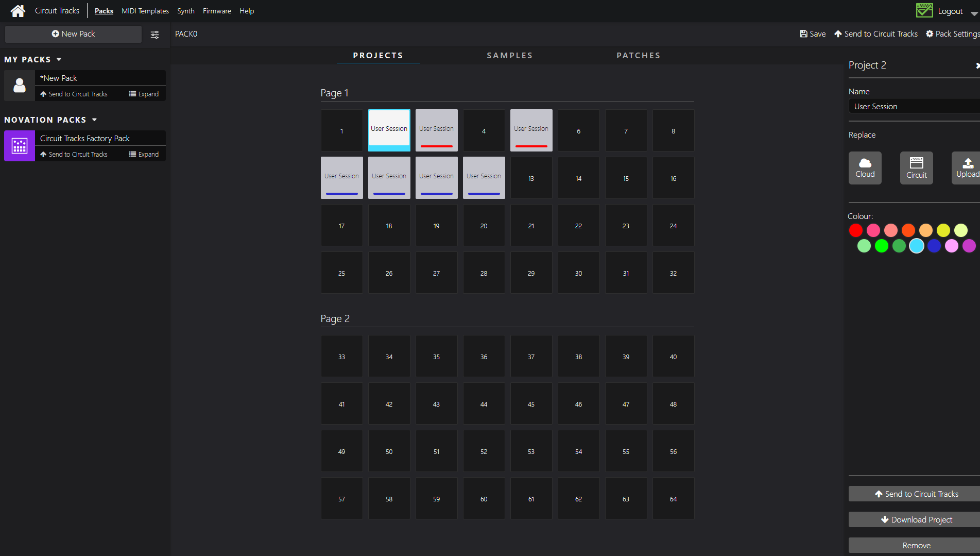Click the Home icon in top bar
The image size is (980, 556).
(x=18, y=11)
